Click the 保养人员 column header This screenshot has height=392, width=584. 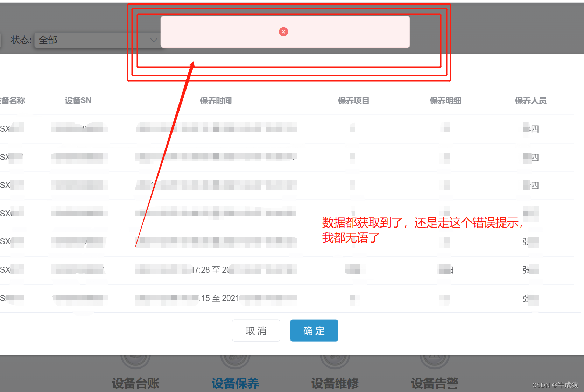(530, 101)
